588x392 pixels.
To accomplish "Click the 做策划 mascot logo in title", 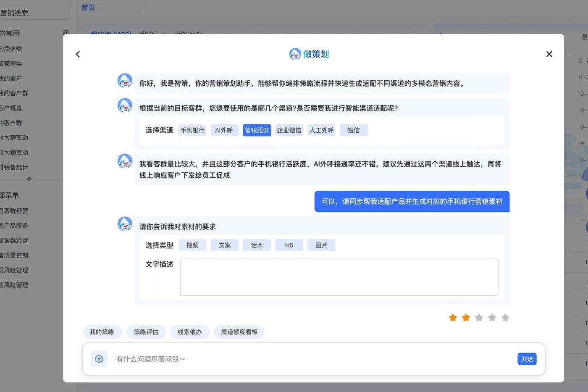I will 295,54.
